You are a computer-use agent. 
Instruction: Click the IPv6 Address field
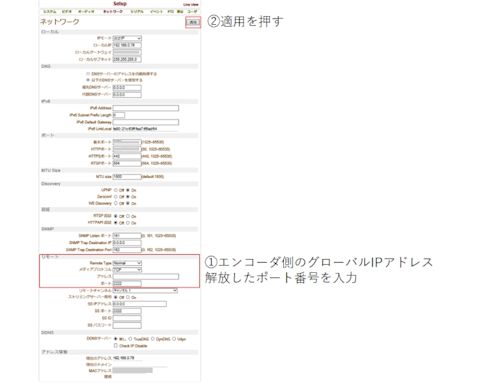[x=146, y=108]
